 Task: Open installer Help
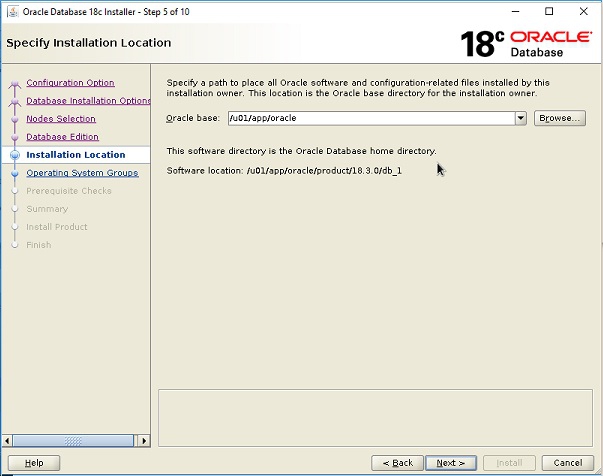(34, 463)
